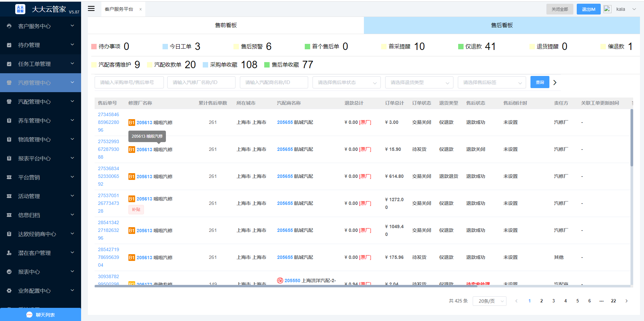Expand more filters with the right arrow
The image size is (644, 321).
[x=554, y=82]
